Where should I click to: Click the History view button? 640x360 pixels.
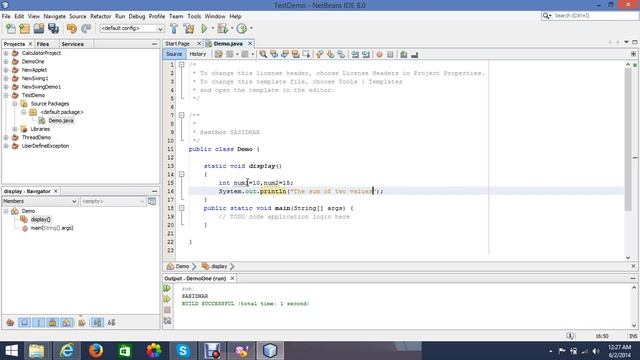(x=198, y=54)
